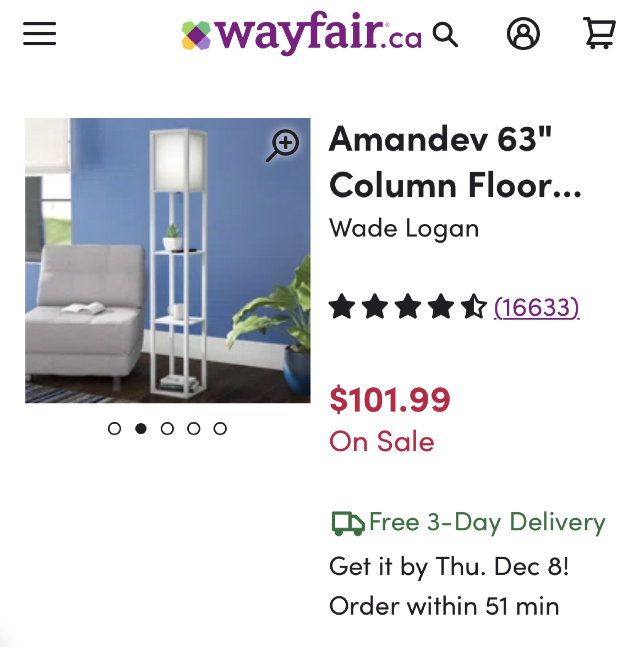The height and width of the screenshot is (647, 644).
Task: Select the third carousel dot
Action: tap(167, 429)
